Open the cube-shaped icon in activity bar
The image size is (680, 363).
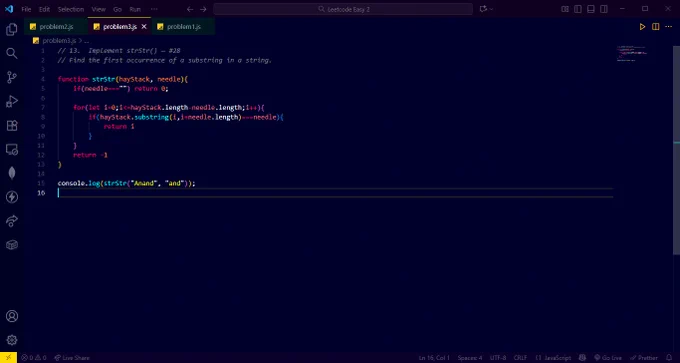pyautogui.click(x=12, y=245)
